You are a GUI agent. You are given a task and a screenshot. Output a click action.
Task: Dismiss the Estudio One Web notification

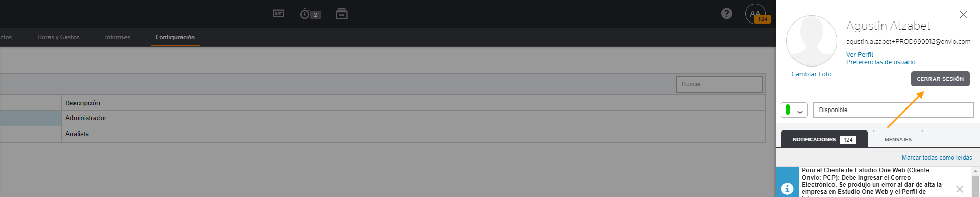click(960, 189)
